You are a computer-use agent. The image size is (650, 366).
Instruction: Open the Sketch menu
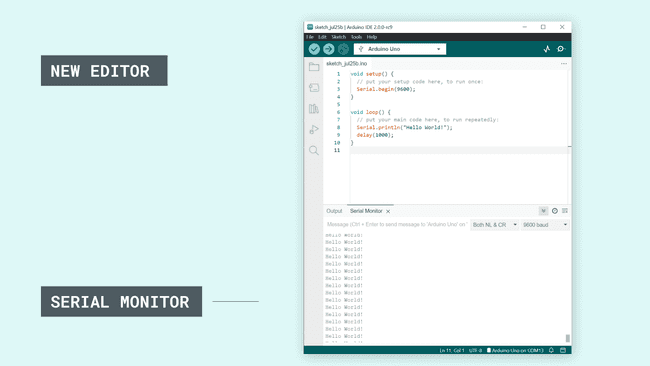(338, 37)
